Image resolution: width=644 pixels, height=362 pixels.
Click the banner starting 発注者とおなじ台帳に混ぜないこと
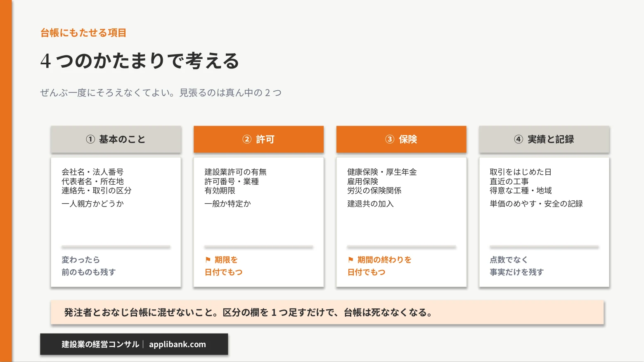pyautogui.click(x=327, y=313)
